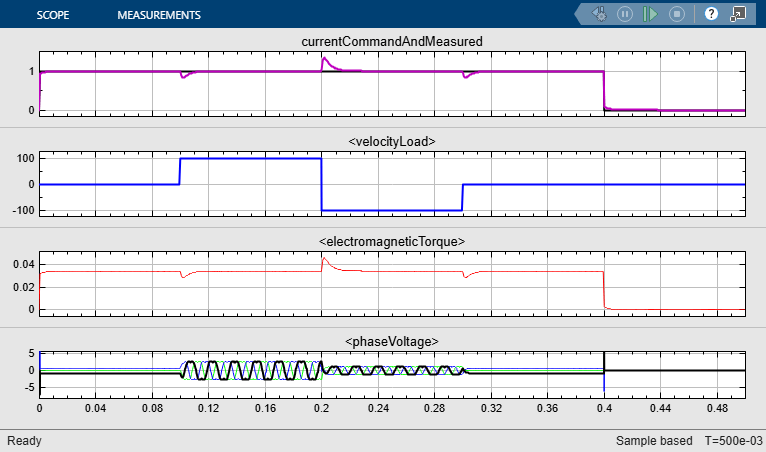766x452 pixels.
Task: Select the velocityLoad plot title
Action: click(392, 141)
